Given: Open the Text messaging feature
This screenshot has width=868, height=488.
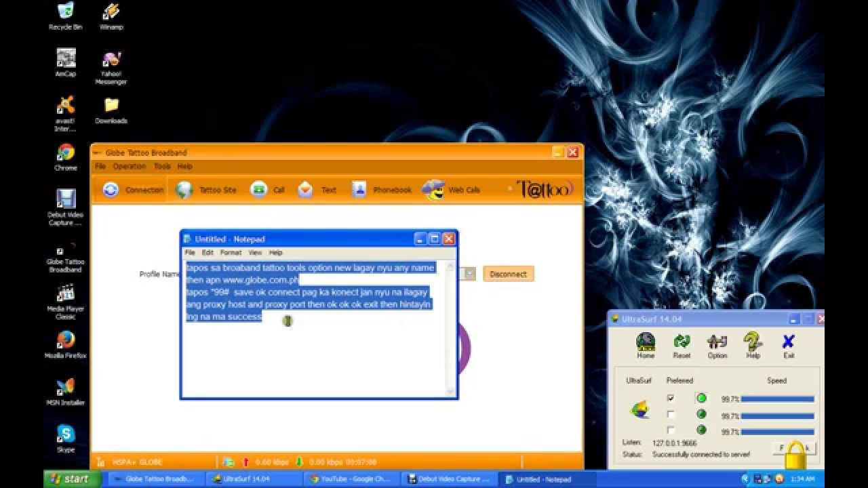Looking at the screenshot, I should (317, 190).
